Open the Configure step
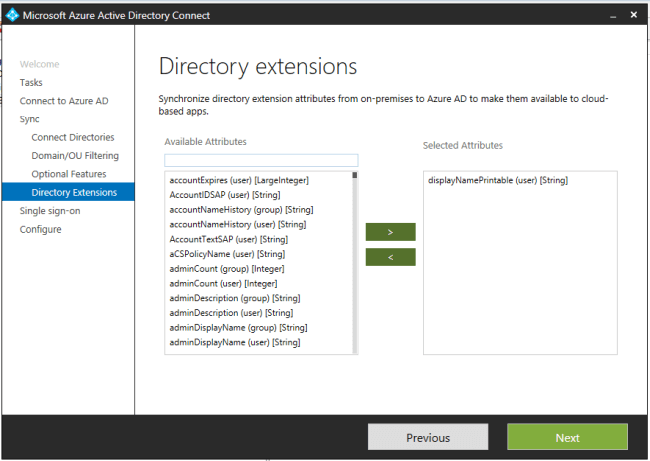650x461 pixels. pyautogui.click(x=41, y=229)
